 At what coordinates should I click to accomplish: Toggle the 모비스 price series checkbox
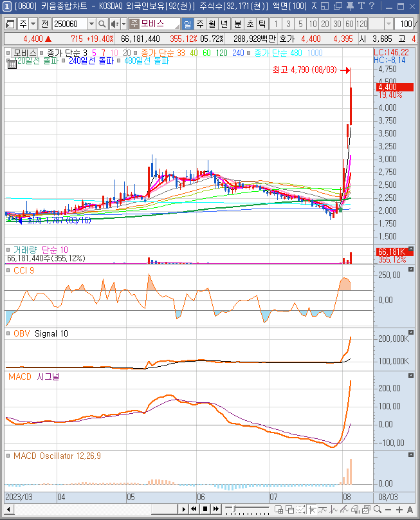pyautogui.click(x=8, y=53)
